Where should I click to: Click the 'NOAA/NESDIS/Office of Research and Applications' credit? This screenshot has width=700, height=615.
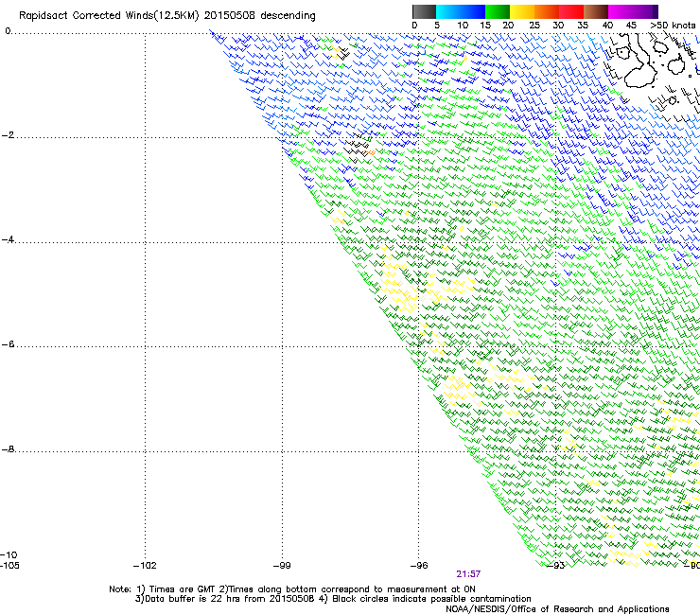click(557, 609)
